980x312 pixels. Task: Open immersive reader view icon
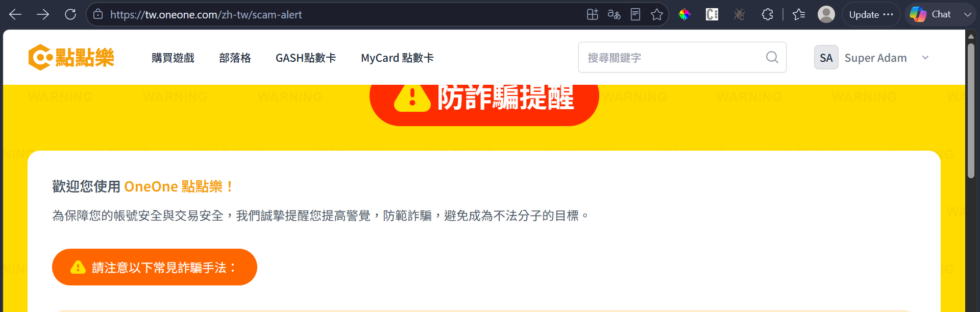(635, 14)
